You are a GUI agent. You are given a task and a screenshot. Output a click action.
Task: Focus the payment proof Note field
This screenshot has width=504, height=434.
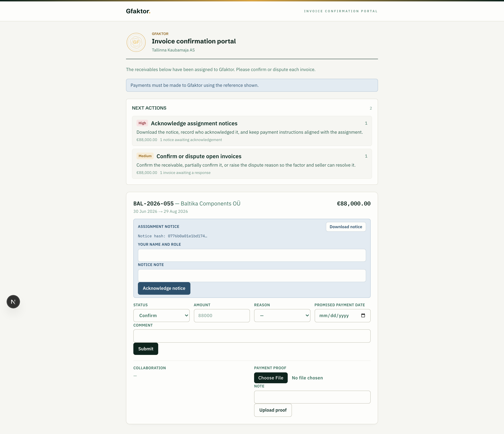312,397
